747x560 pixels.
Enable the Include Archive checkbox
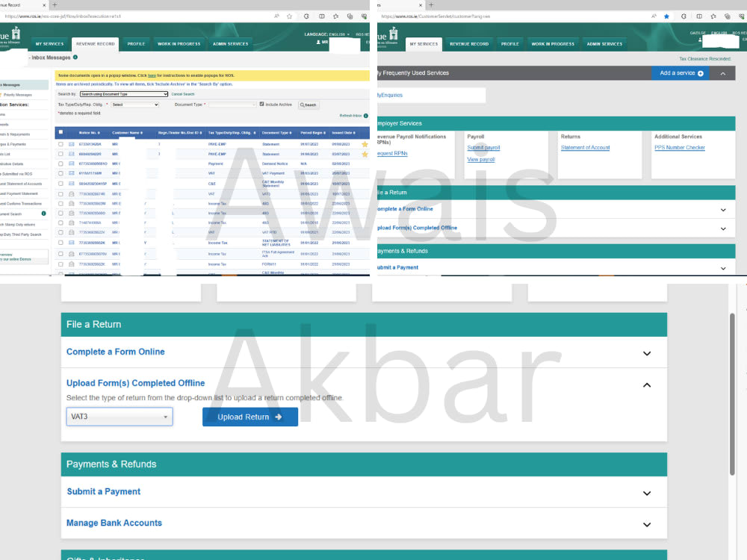tap(261, 102)
